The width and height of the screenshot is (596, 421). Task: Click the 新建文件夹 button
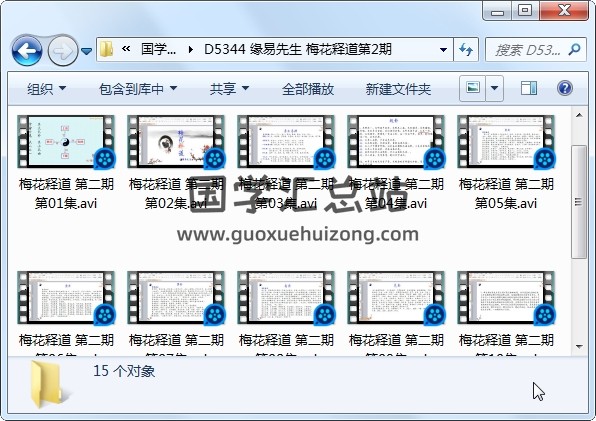tap(398, 89)
